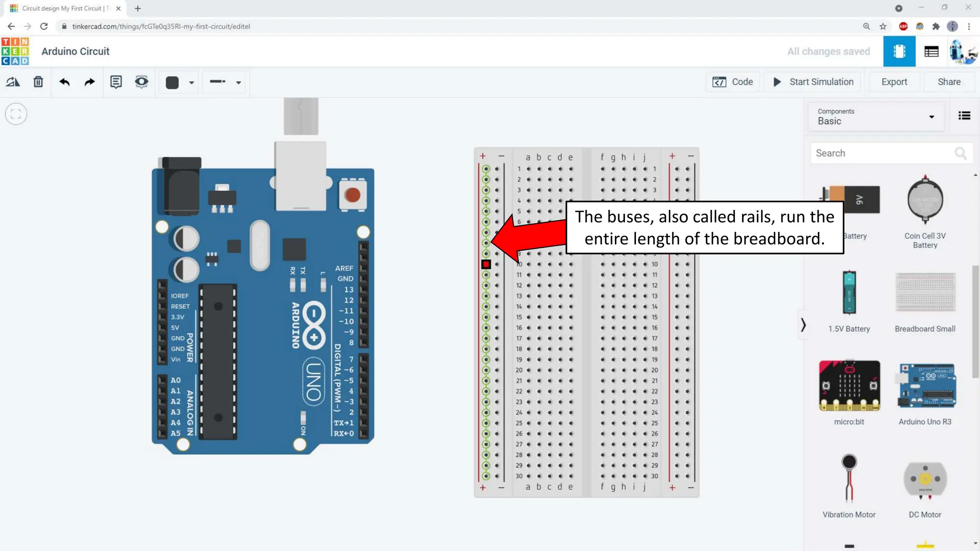Collapse the components panel chevron
The image size is (980, 551).
tap(803, 325)
